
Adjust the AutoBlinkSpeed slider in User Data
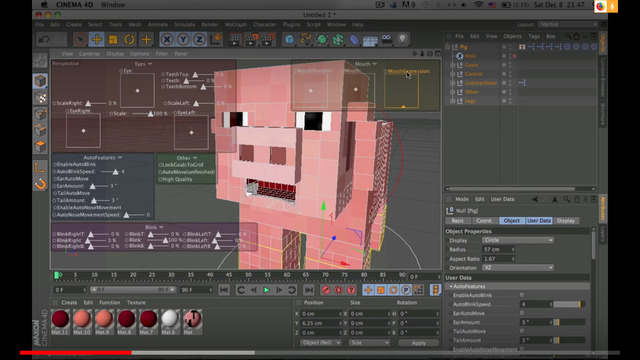pyautogui.click(x=569, y=304)
